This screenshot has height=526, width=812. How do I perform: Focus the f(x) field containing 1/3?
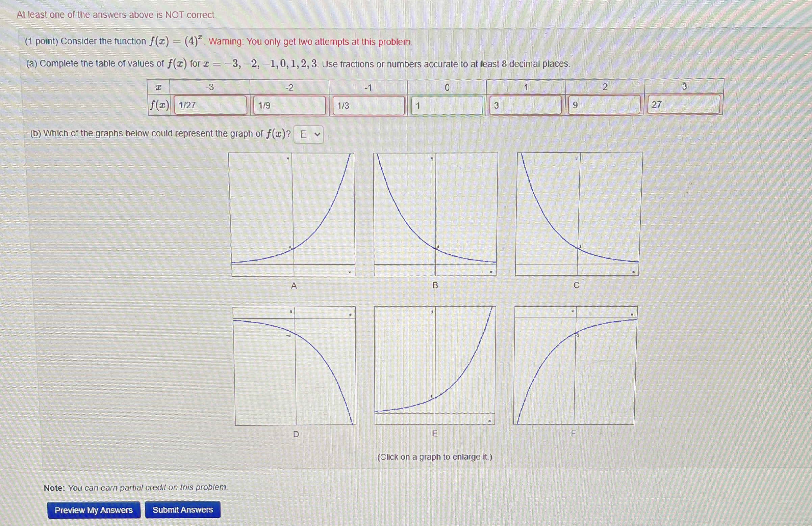tap(369, 106)
